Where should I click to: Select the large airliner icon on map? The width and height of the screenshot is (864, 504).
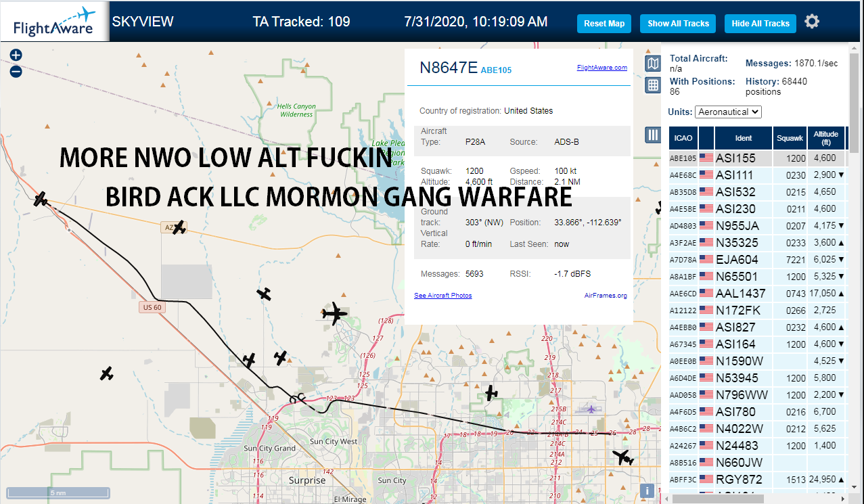(334, 314)
